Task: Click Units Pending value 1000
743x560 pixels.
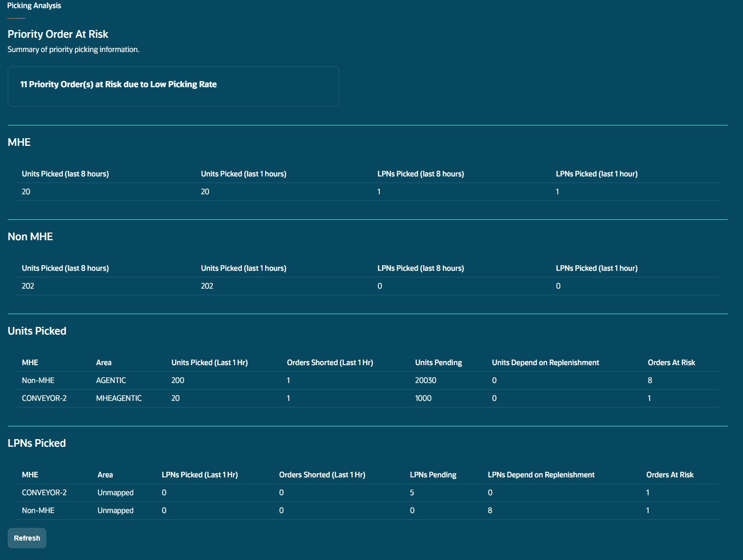Action: 423,398
